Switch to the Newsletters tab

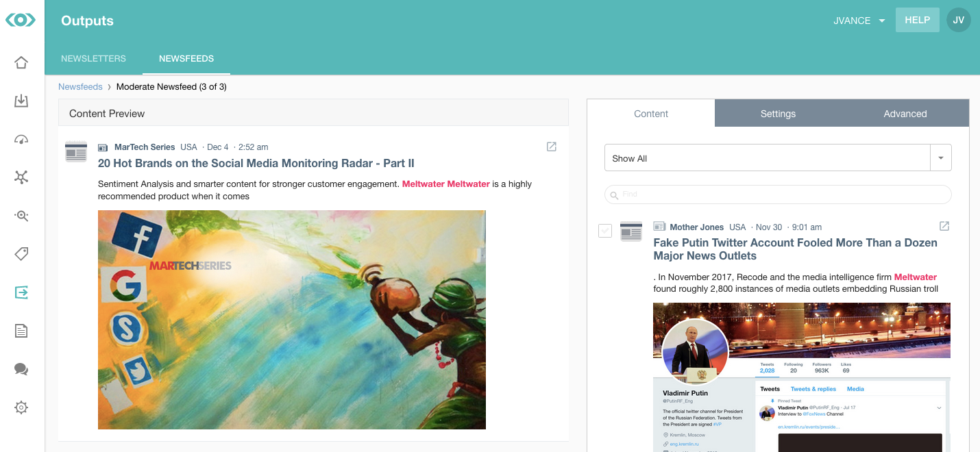[x=93, y=59]
